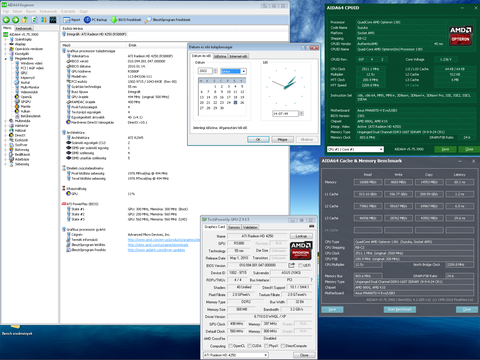This screenshot has width=480, height=360.
Task: Open the Súgó menu in AIDA64 menu bar
Action: tap(83, 11)
